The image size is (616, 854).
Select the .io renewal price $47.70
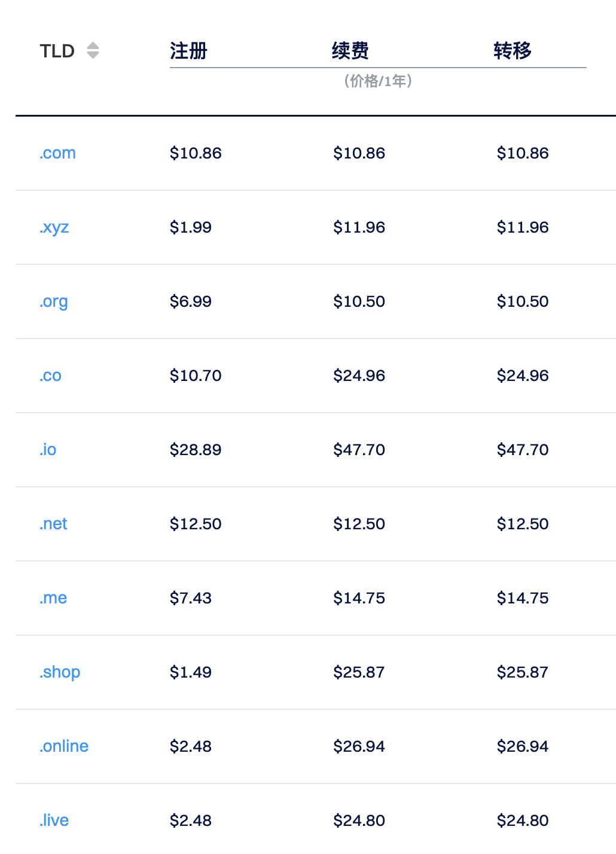(359, 450)
